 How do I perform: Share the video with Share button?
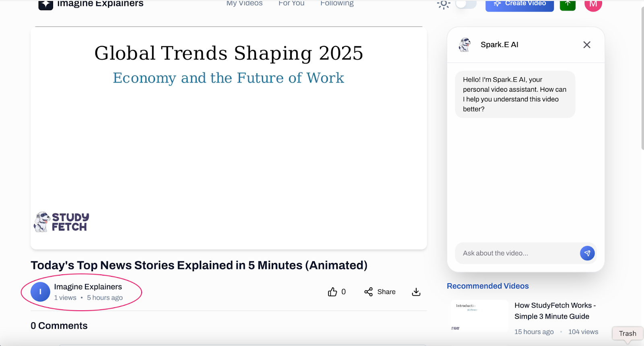coord(380,292)
